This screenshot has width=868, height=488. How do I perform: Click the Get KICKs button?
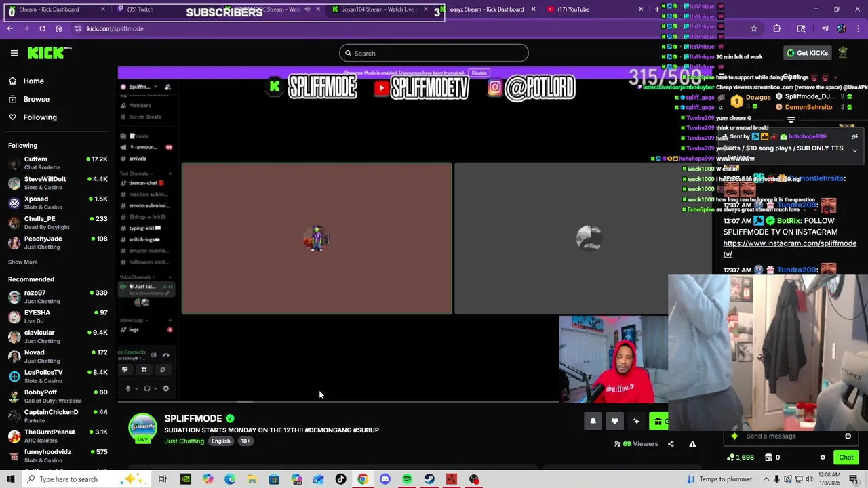807,53
